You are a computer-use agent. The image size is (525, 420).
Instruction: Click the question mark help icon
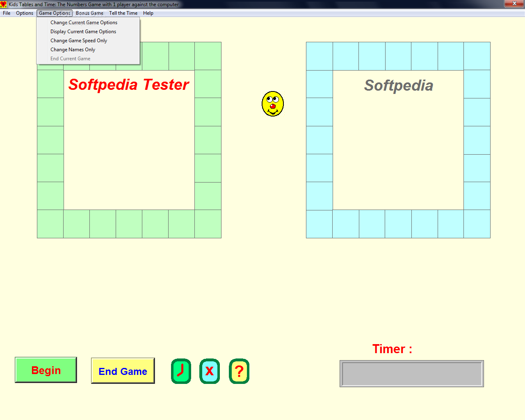pos(239,371)
